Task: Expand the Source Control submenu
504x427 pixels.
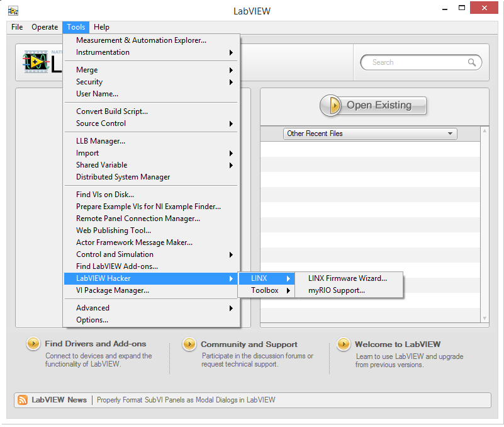Action: pos(151,123)
